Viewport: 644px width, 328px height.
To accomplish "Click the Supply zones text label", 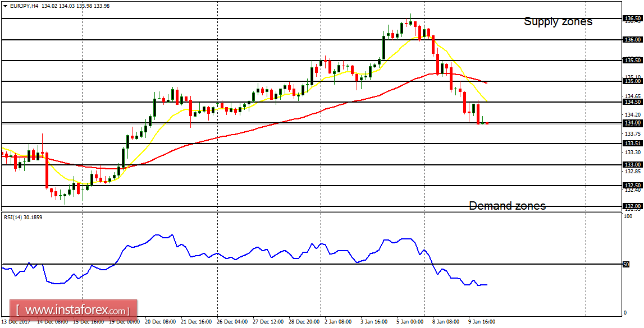I will click(x=558, y=21).
